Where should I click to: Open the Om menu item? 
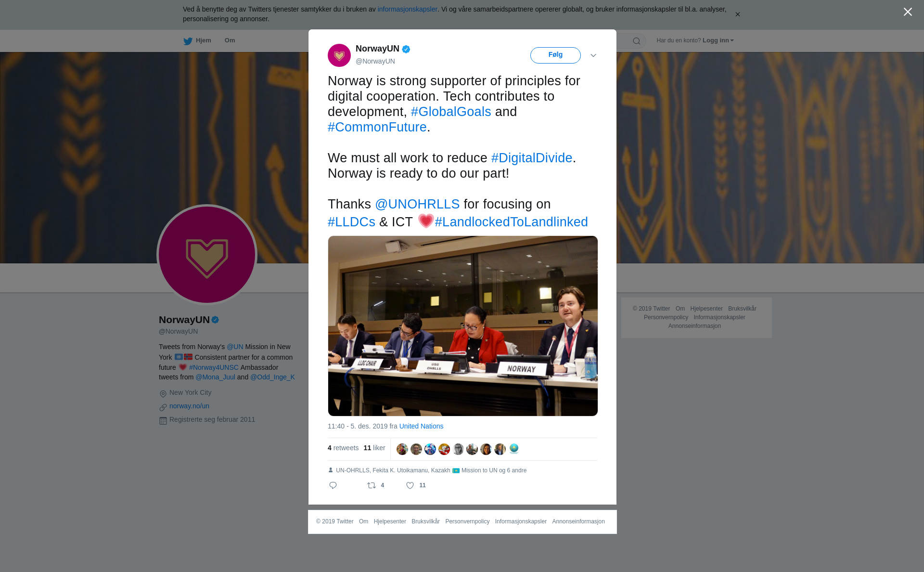click(230, 40)
